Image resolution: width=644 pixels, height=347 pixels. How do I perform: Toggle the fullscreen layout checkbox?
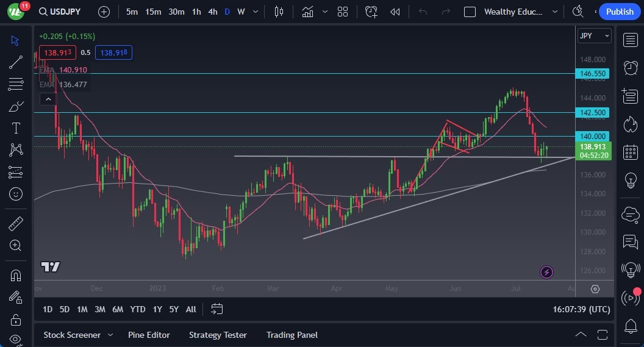pyautogui.click(x=470, y=12)
